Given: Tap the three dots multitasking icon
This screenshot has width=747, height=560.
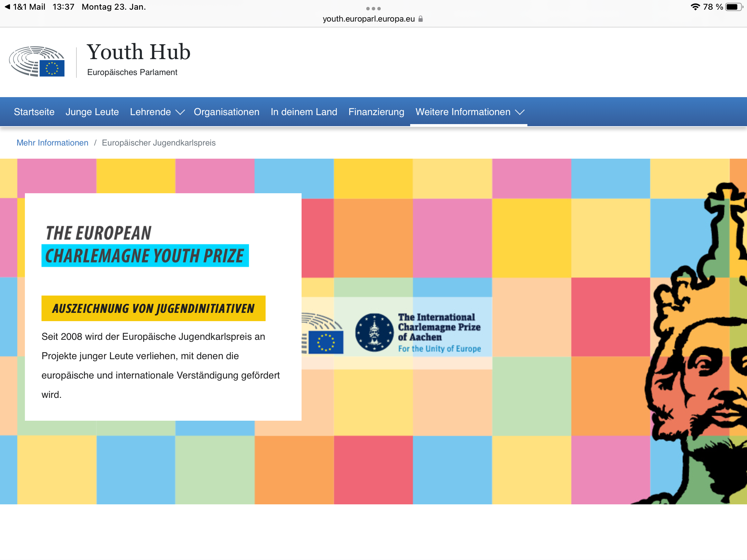Looking at the screenshot, I should (x=373, y=8).
